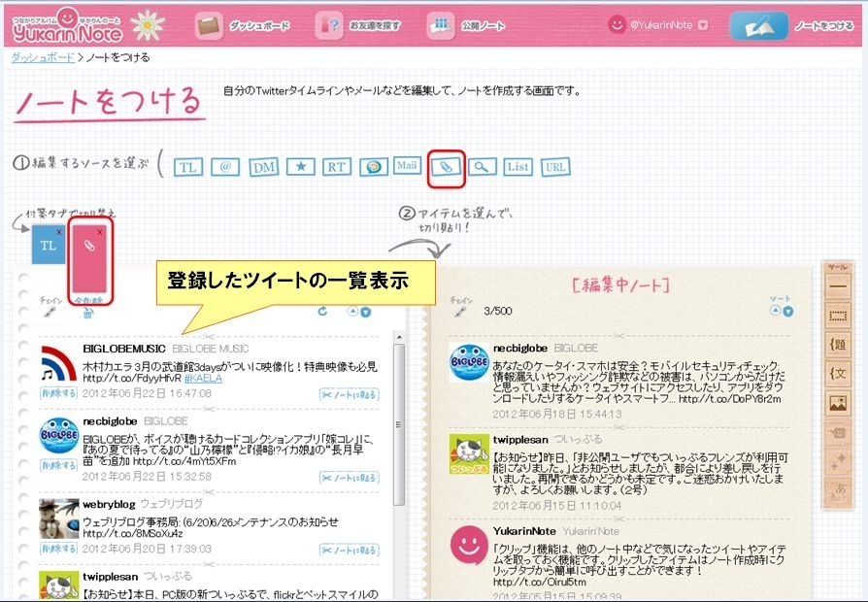This screenshot has width=868, height=602.
Task: Select the image insert tool
Action: pos(838,403)
